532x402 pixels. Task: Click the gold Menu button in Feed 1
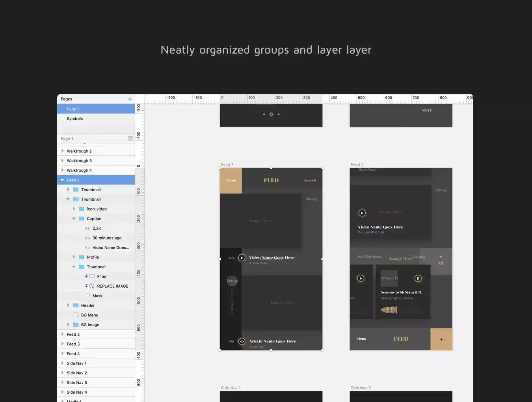[231, 181]
